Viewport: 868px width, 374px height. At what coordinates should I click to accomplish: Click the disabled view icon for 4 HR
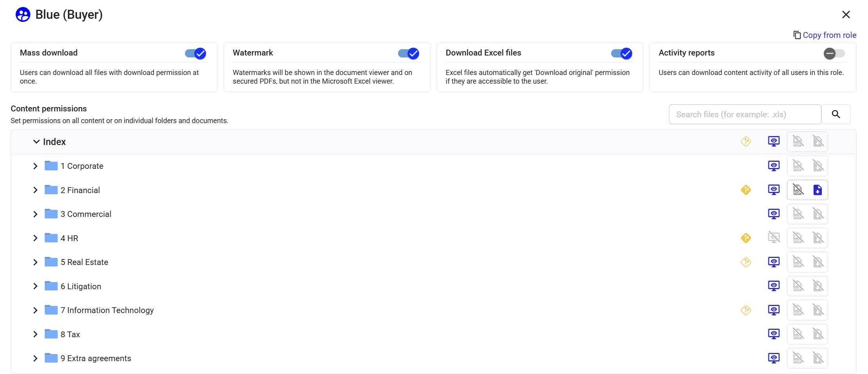pos(773,238)
